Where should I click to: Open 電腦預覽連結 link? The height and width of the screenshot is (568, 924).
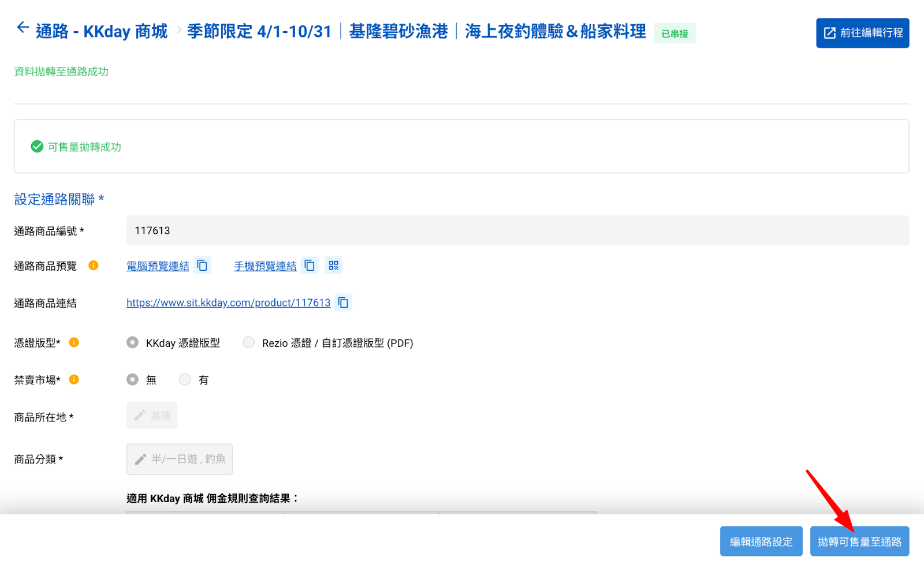[158, 266]
